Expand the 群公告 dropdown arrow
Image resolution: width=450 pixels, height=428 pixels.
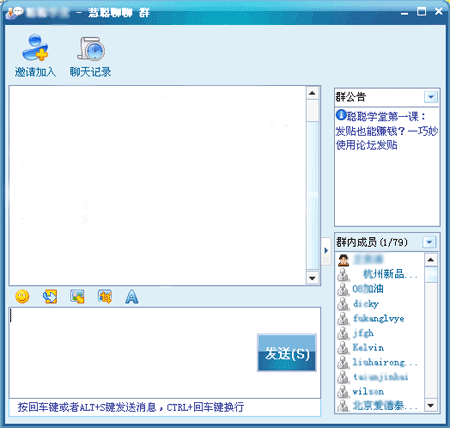(x=431, y=97)
